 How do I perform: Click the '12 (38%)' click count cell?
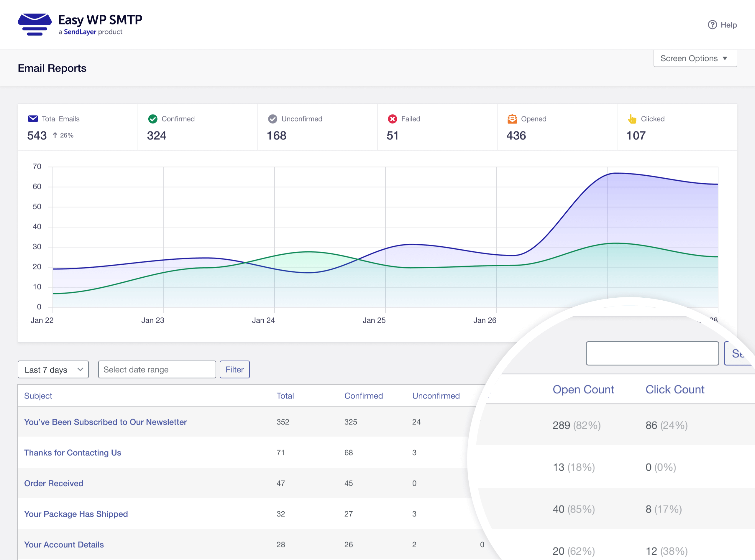coord(667,551)
